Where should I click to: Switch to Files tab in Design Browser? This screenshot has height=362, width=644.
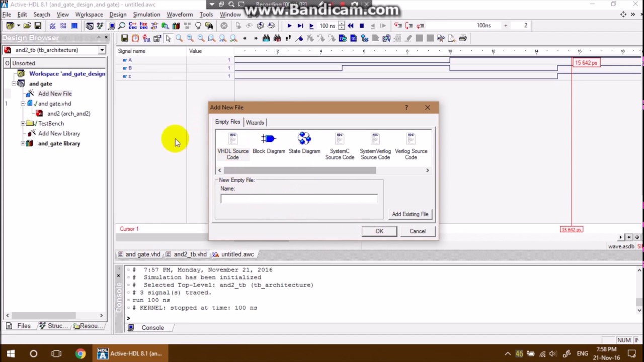(x=20, y=326)
